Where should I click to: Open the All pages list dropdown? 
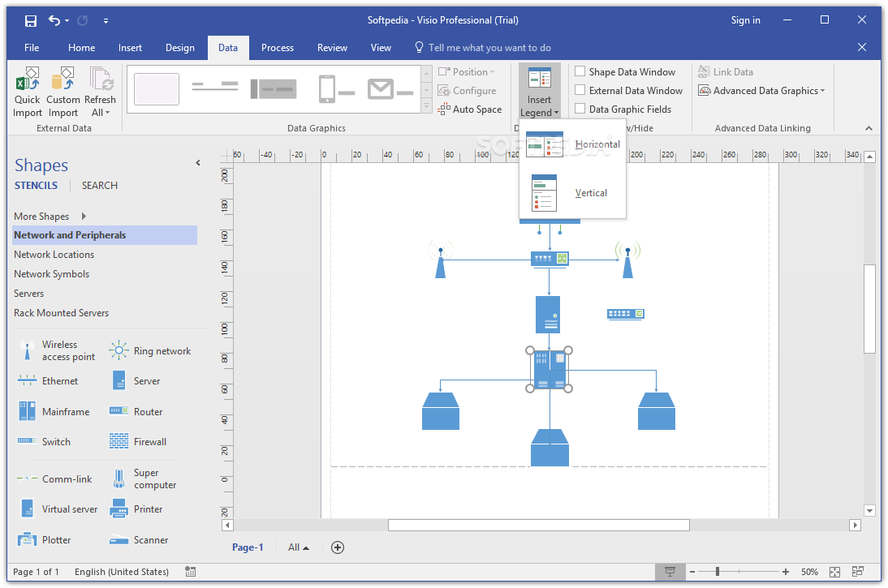[299, 547]
